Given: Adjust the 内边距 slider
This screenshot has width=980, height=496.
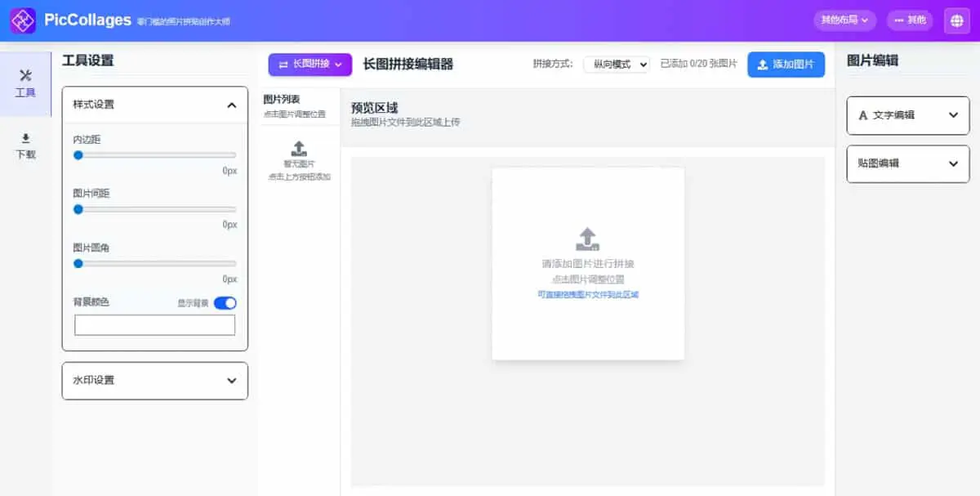Looking at the screenshot, I should 155,155.
